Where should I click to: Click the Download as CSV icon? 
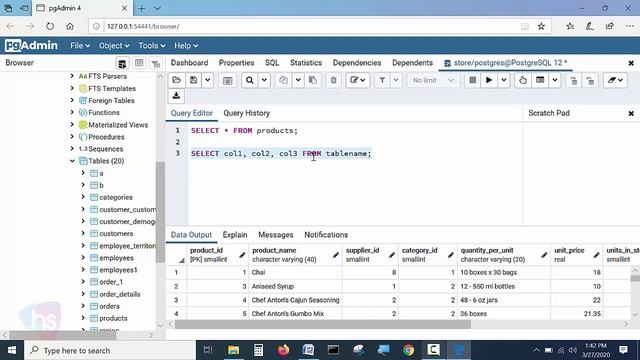[176, 96]
